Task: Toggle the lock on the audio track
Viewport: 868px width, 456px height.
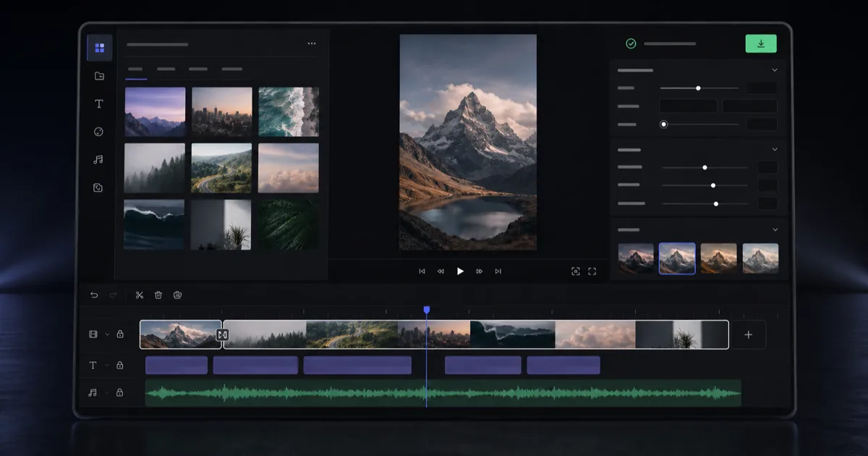Action: click(120, 392)
